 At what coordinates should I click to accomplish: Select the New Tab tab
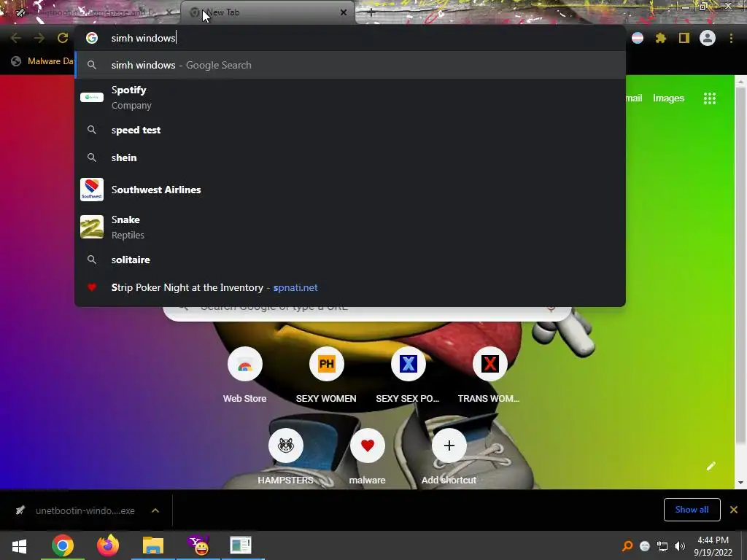[x=267, y=12]
